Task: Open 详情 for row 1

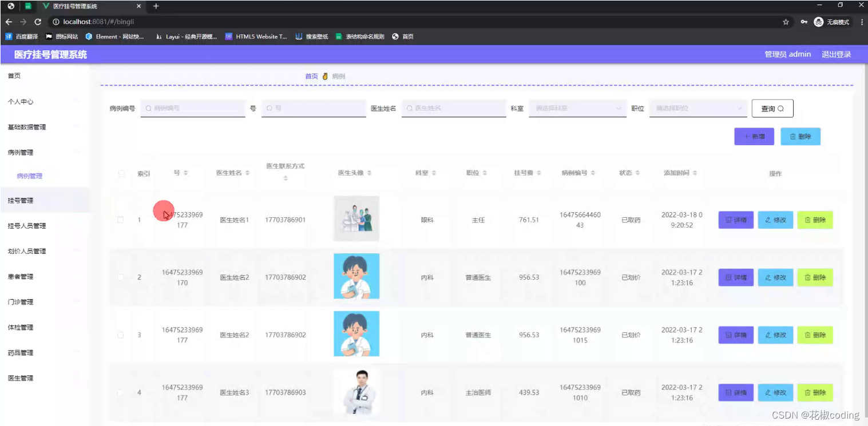Action: (736, 220)
